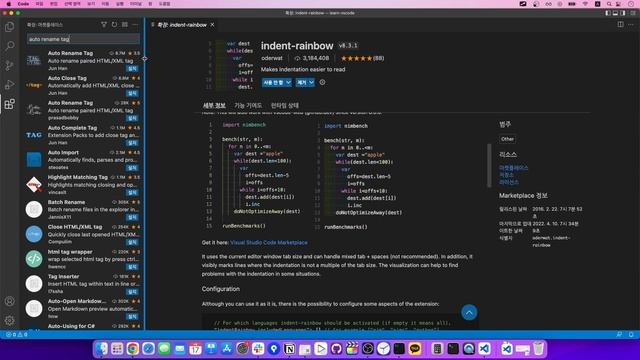This screenshot has height=360, width=640.
Task: Open the disable extension dropdown arrow
Action: tap(289, 82)
